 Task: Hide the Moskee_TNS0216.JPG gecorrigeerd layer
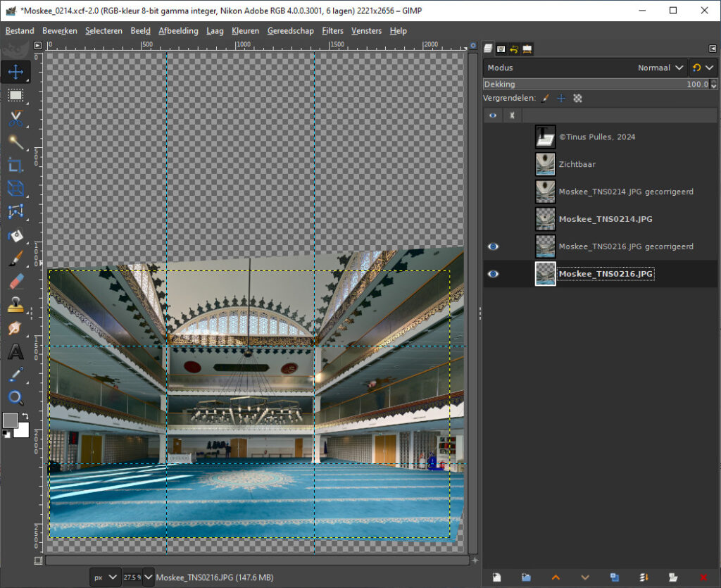493,246
